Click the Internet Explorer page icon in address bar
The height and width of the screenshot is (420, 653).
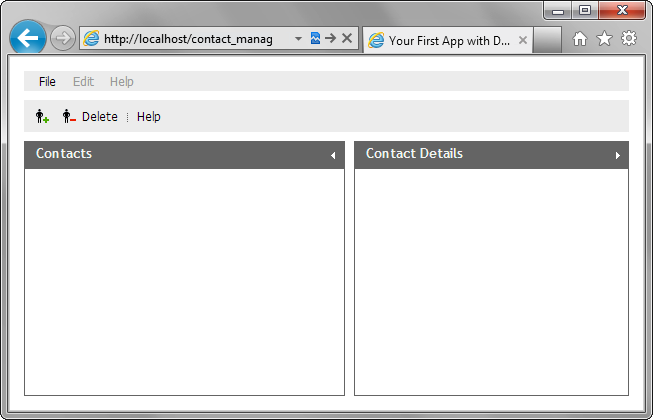91,39
